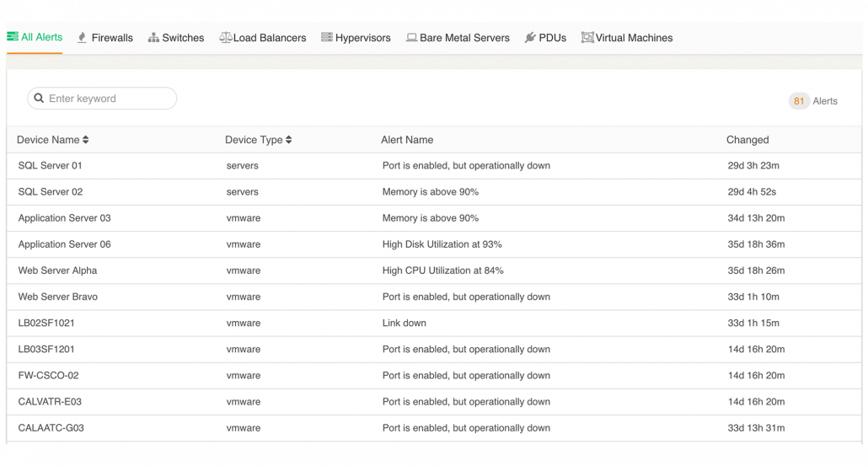The height and width of the screenshot is (466, 868).
Task: Click the Bare Metal Servers laptop icon
Action: click(x=411, y=38)
